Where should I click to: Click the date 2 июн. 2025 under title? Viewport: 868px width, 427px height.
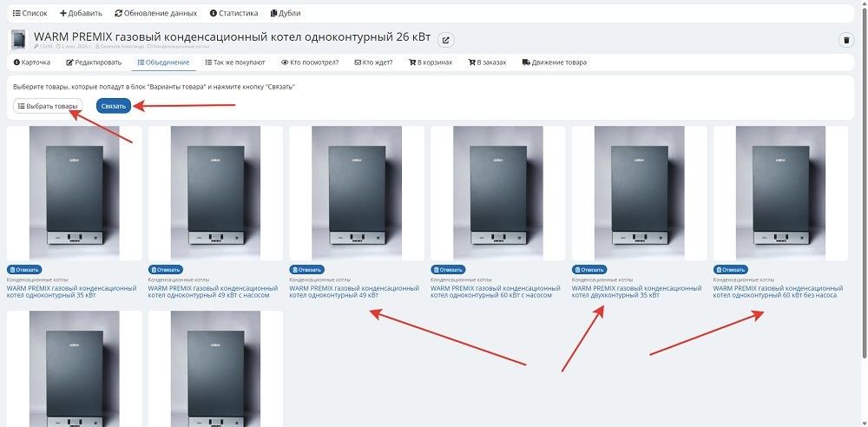click(74, 48)
